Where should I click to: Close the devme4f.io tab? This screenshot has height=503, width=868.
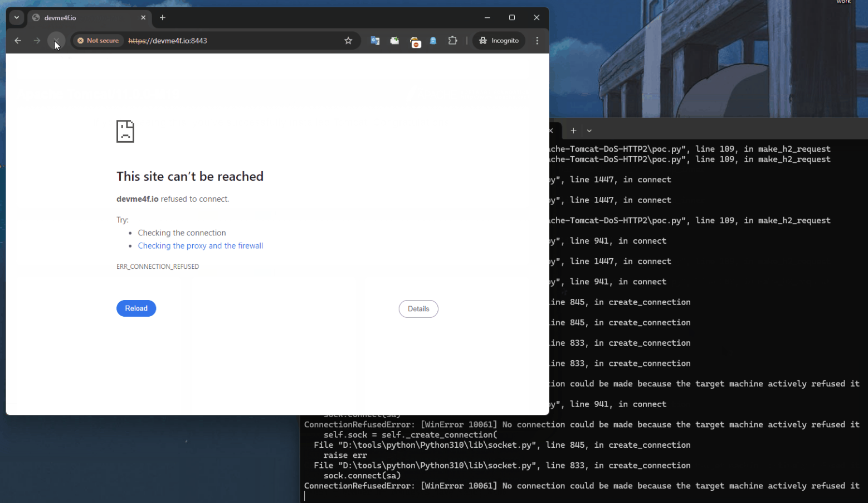click(143, 18)
